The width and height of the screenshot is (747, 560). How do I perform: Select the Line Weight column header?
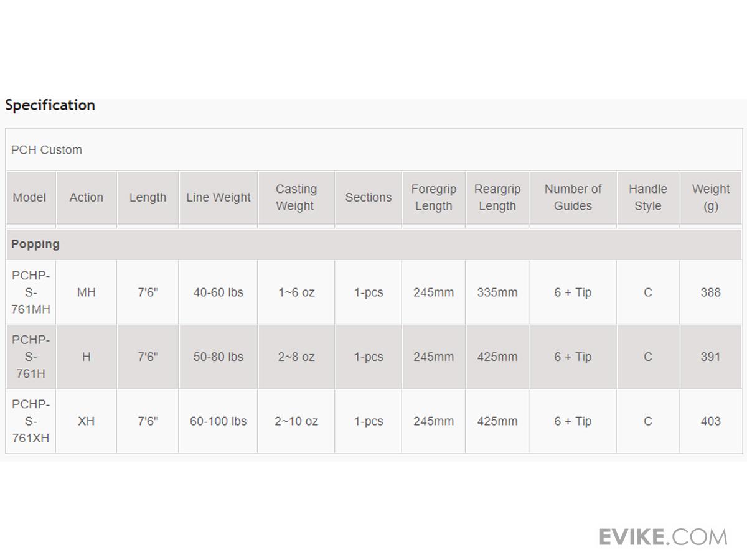click(218, 198)
